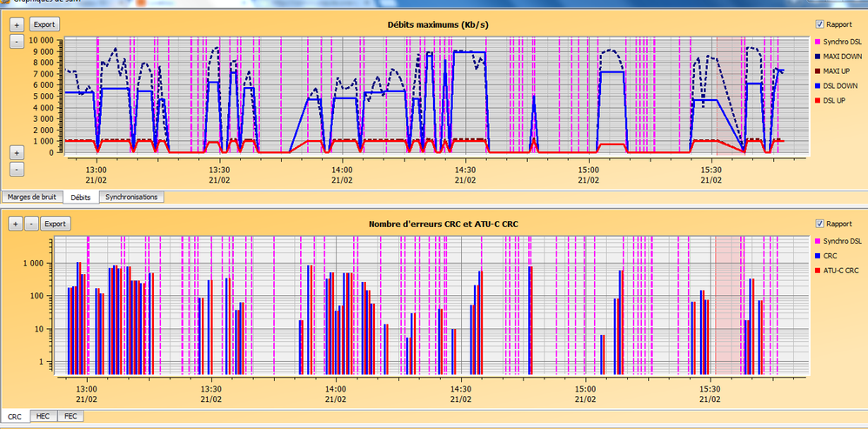Click the 13:00 time label under CRC chart
The height and width of the screenshot is (429, 868).
(86, 389)
